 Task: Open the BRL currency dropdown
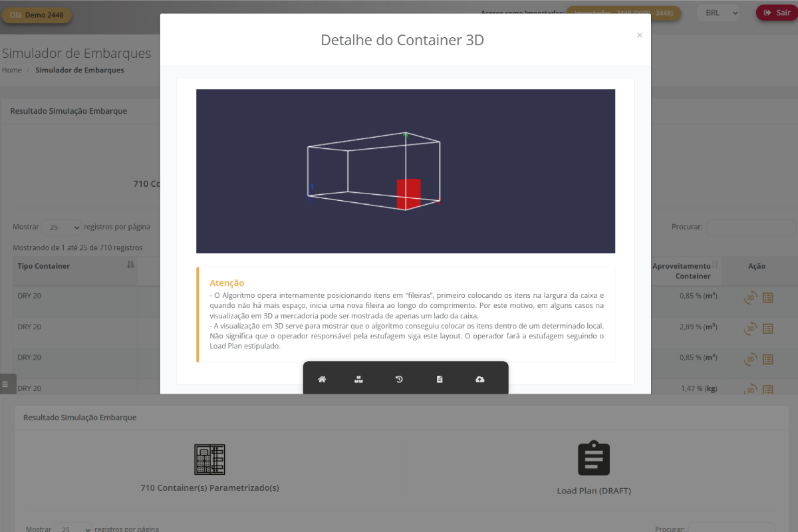pos(718,13)
